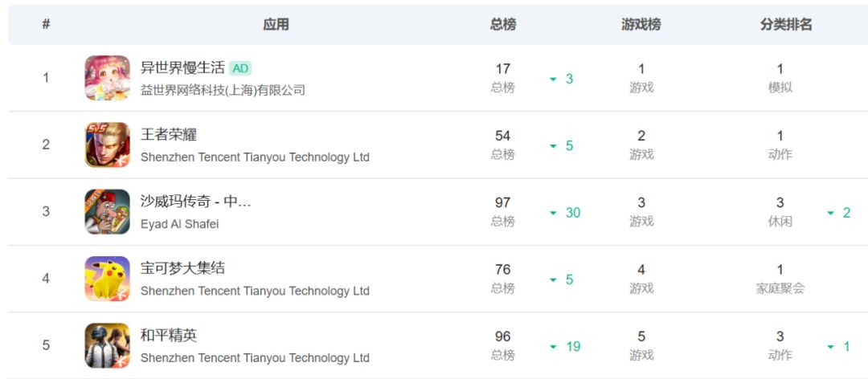Image resolution: width=868 pixels, height=379 pixels.
Task: Click the 休闲 category under rank 3
Action: pyautogui.click(x=780, y=222)
